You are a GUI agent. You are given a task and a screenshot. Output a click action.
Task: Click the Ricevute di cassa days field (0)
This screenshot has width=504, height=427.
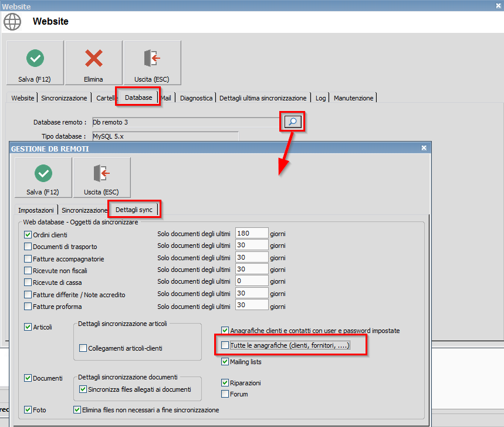pos(252,281)
